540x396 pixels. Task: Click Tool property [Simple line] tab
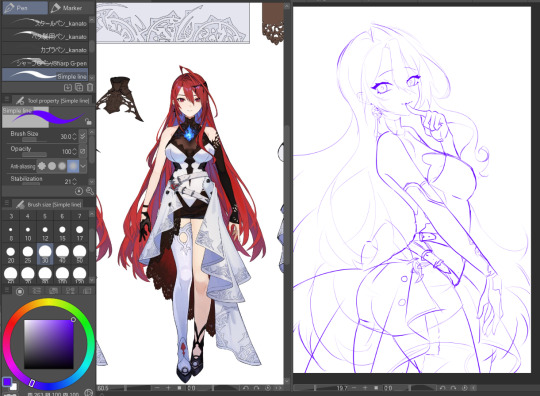pyautogui.click(x=53, y=101)
